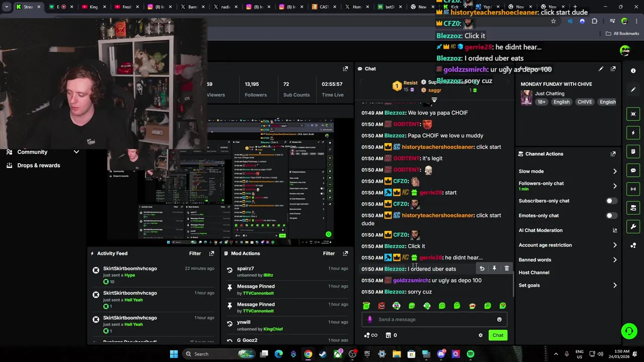This screenshot has height=362, width=644.
Task: Expand Followers-only chat options
Action: click(615, 186)
